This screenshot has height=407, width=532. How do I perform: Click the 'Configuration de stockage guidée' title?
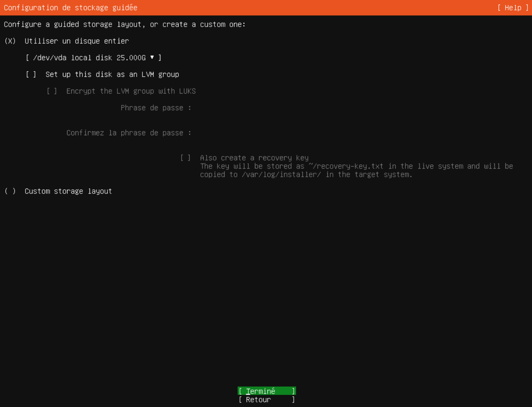[70, 7]
